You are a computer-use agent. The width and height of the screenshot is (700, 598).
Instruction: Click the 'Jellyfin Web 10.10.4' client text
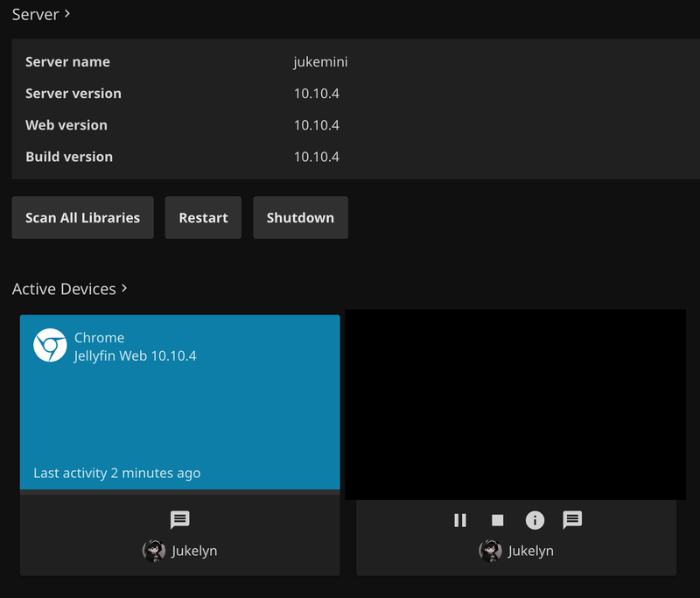click(x=135, y=356)
